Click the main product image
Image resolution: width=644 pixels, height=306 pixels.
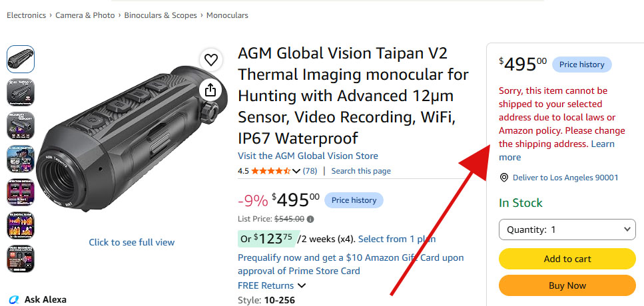131,138
